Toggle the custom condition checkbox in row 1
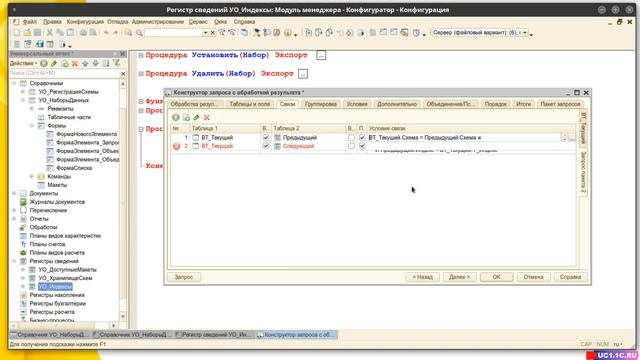The width and height of the screenshot is (640, 360). pyautogui.click(x=362, y=138)
